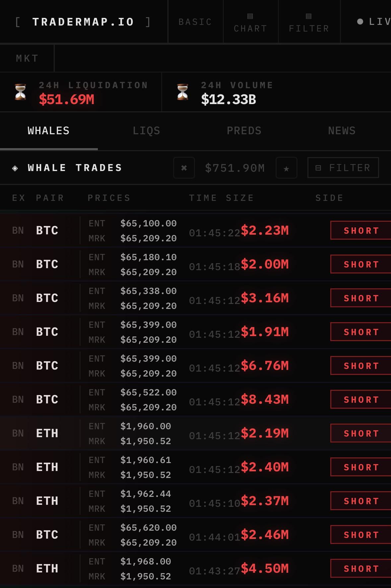Click the $751.90M total amount field
The height and width of the screenshot is (588, 391).
(x=235, y=168)
